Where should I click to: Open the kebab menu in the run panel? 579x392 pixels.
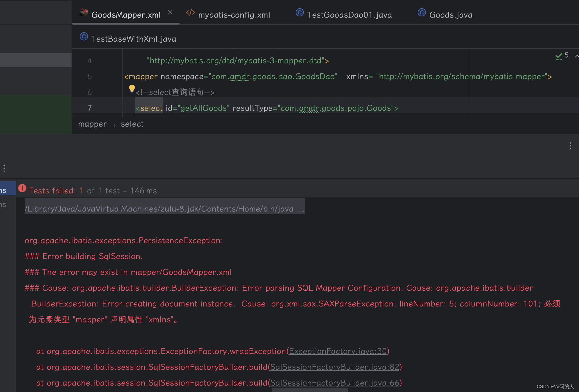pyautogui.click(x=570, y=146)
